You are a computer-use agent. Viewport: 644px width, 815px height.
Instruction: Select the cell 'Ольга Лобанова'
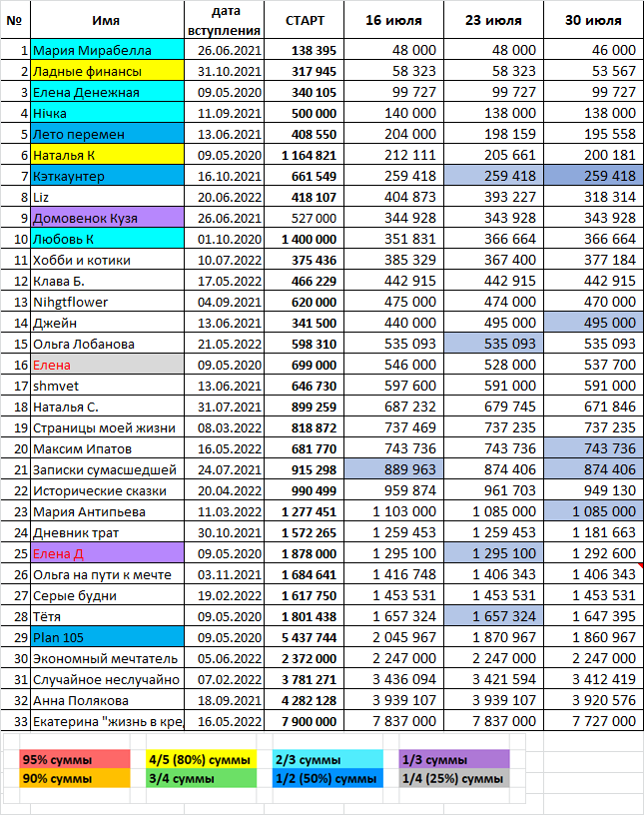click(107, 344)
